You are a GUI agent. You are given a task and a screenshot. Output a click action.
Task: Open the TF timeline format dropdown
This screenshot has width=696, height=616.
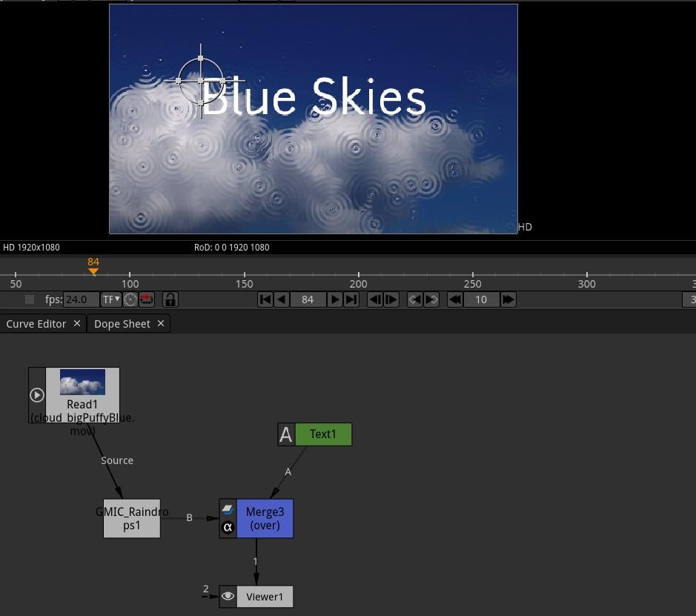click(x=110, y=299)
